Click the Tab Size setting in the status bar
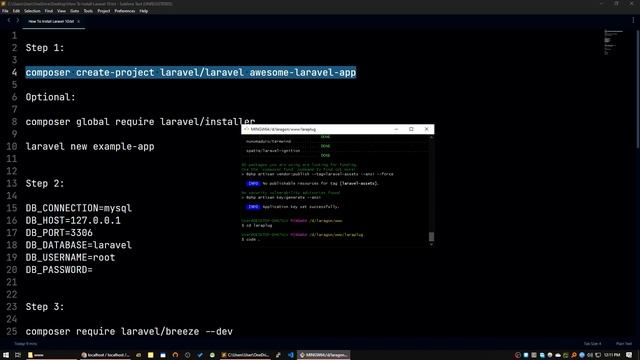 pyautogui.click(x=592, y=344)
